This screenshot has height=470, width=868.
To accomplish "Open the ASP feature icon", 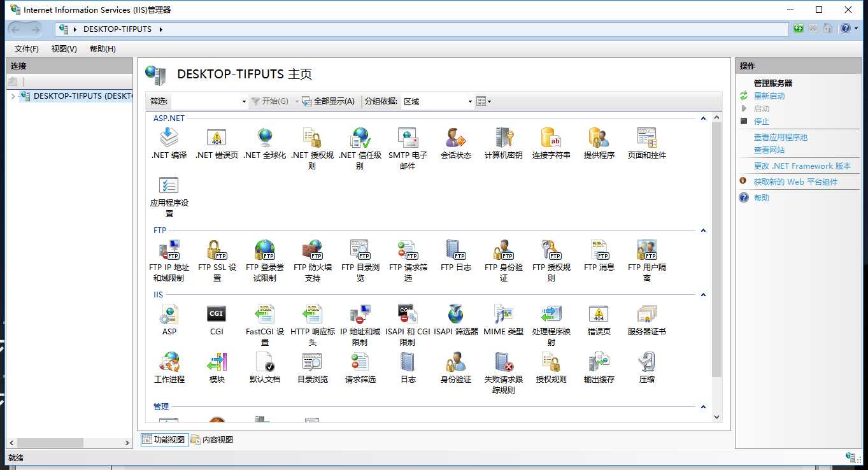I will tap(169, 315).
